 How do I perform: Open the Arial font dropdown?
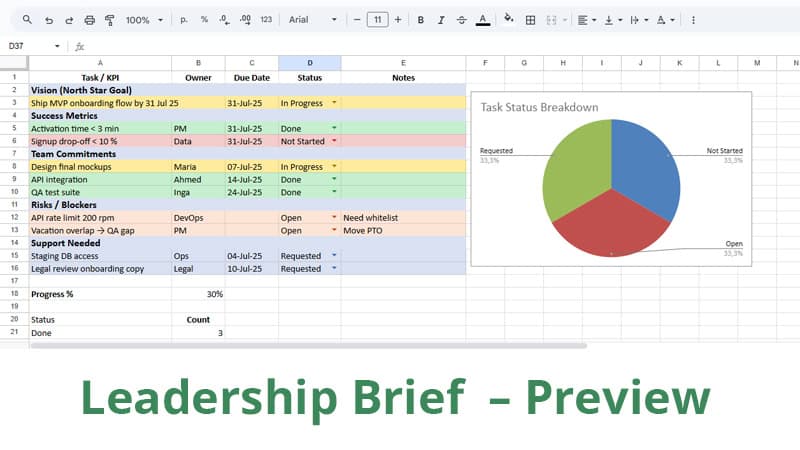click(312, 19)
